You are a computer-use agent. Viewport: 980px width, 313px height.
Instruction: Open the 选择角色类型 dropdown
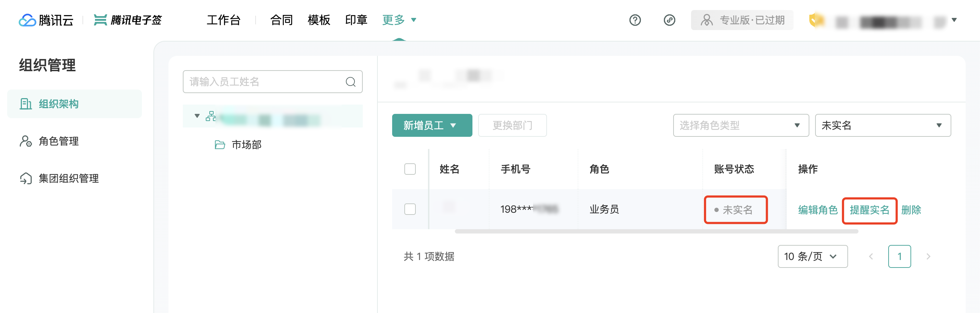[x=740, y=125]
